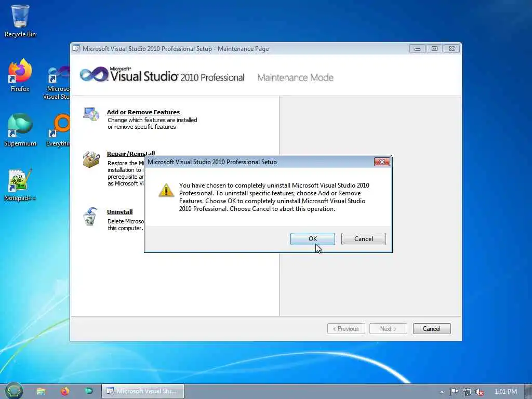The width and height of the screenshot is (532, 399).
Task: Click the Microsoft Visual Studio taskbar button
Action: coord(143,391)
